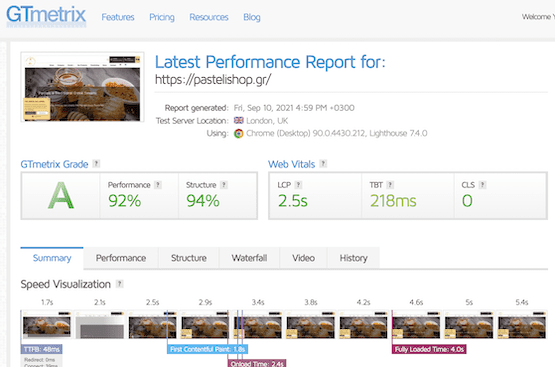Click the Onload Time 2.4s marker
This screenshot has width=555, height=367.
tap(257, 363)
